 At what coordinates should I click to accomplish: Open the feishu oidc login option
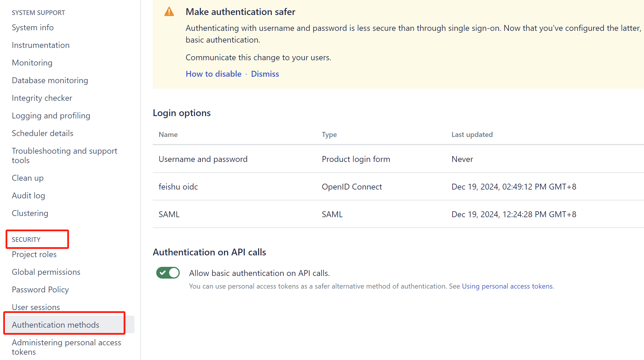[x=178, y=187]
